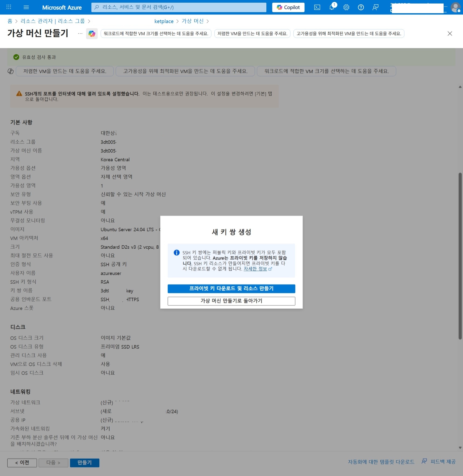
Task: Open the notifications bell
Action: click(332, 7)
